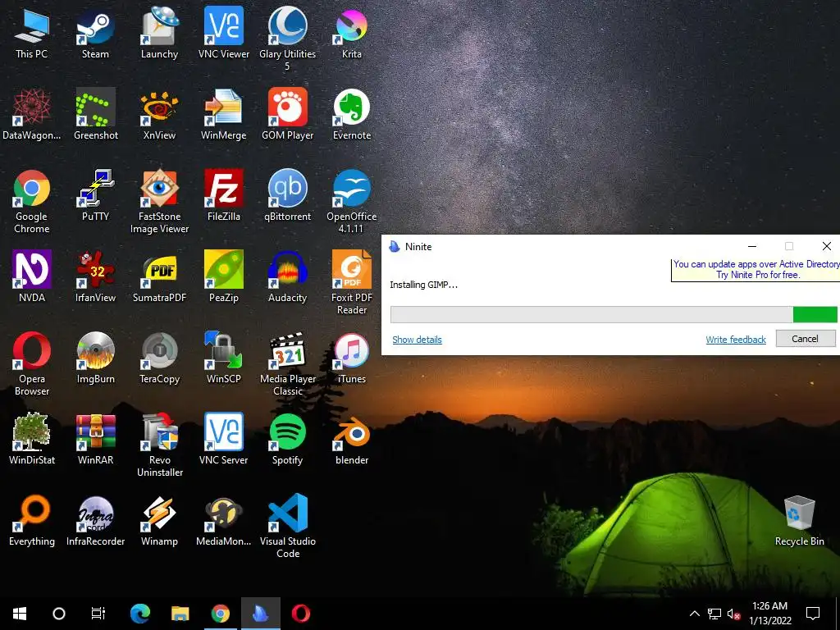Image resolution: width=840 pixels, height=630 pixels.
Task: Open the Write feedback link
Action: coord(736,340)
